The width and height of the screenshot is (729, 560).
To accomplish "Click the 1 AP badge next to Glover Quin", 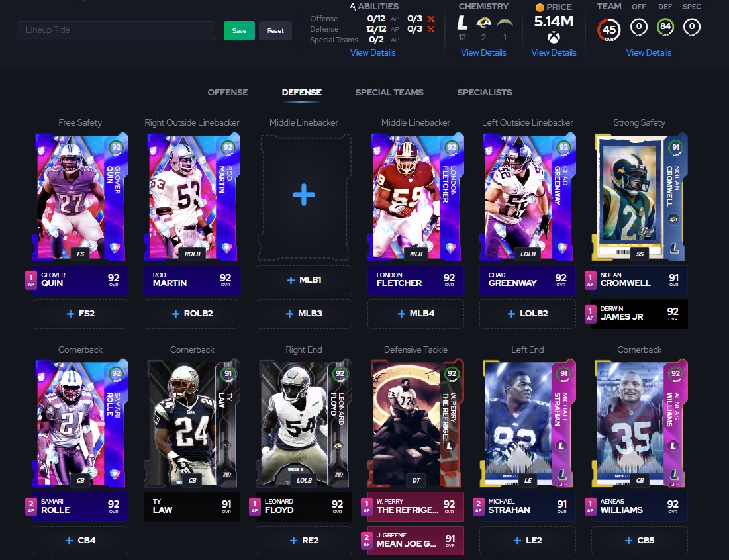I will coord(30,280).
